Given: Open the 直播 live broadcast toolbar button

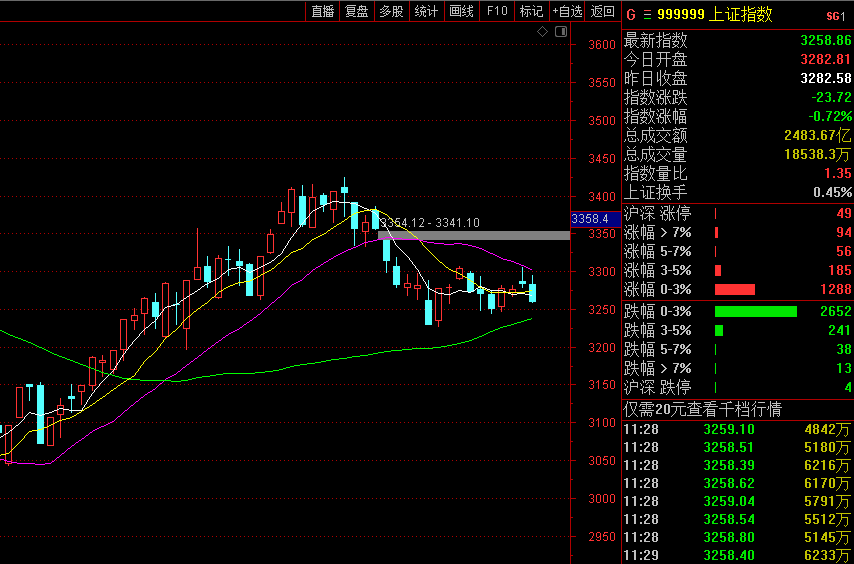Looking at the screenshot, I should tap(322, 11).
